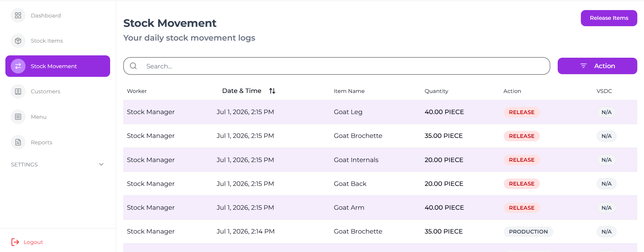This screenshot has height=252, width=644.
Task: Select Stock Movement in sidebar
Action: (58, 66)
